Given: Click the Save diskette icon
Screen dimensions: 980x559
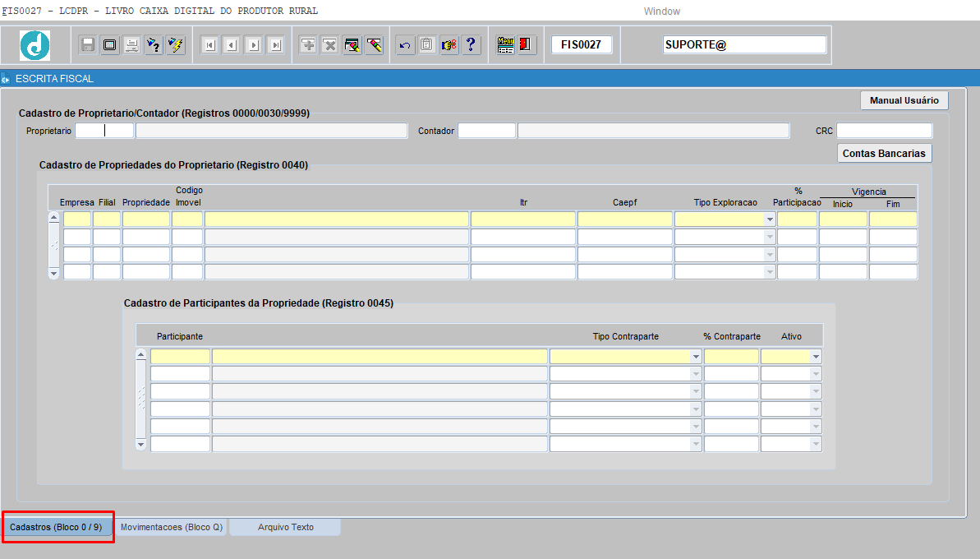Looking at the screenshot, I should (x=88, y=45).
